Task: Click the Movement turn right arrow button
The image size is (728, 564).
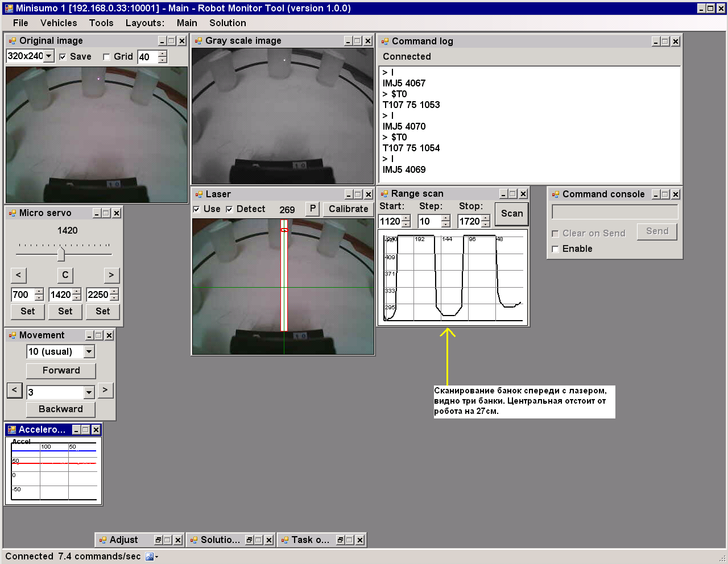Action: 105,390
